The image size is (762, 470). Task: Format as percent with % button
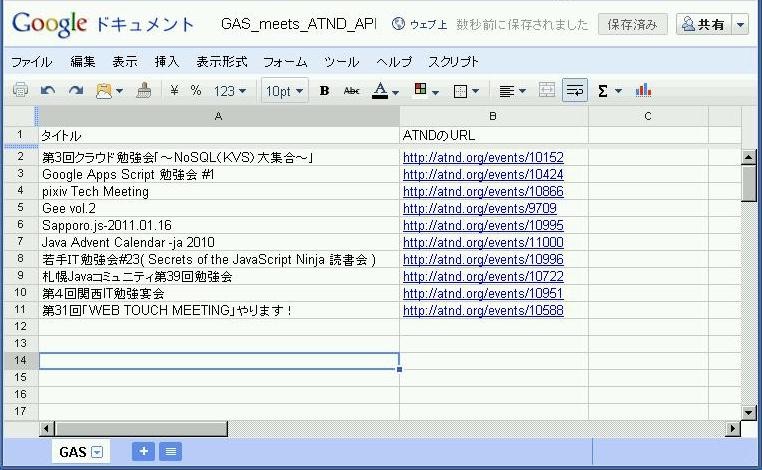coord(196,90)
